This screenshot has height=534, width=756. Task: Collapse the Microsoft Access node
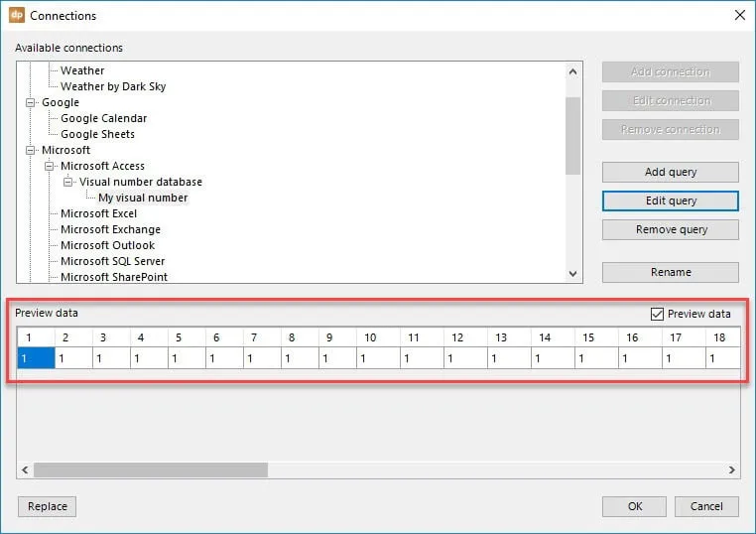pos(50,166)
